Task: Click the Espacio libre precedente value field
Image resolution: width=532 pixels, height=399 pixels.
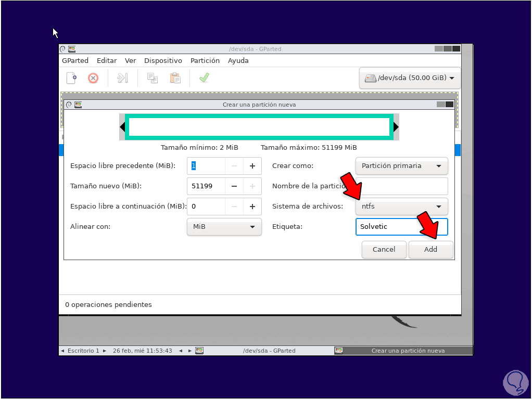Action: (206, 166)
